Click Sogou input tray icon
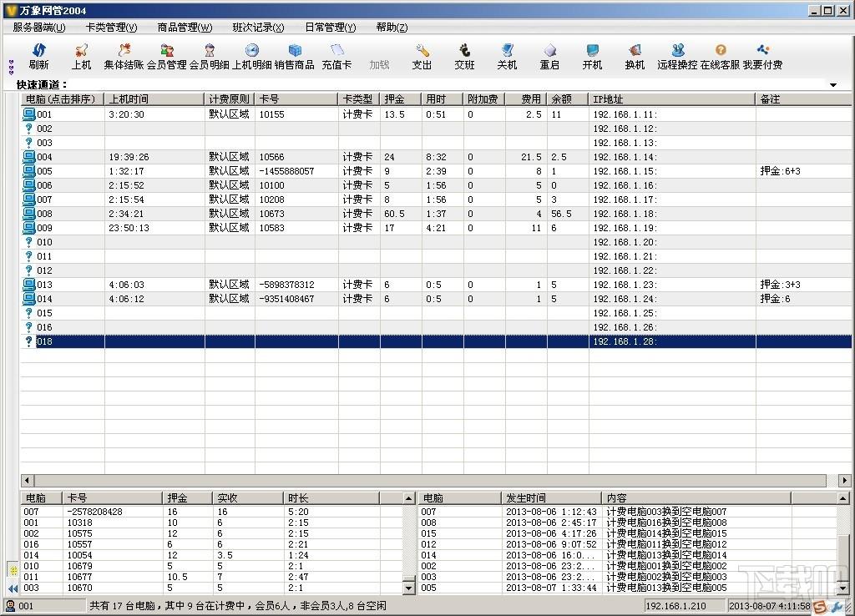This screenshot has width=855, height=616. click(x=820, y=606)
